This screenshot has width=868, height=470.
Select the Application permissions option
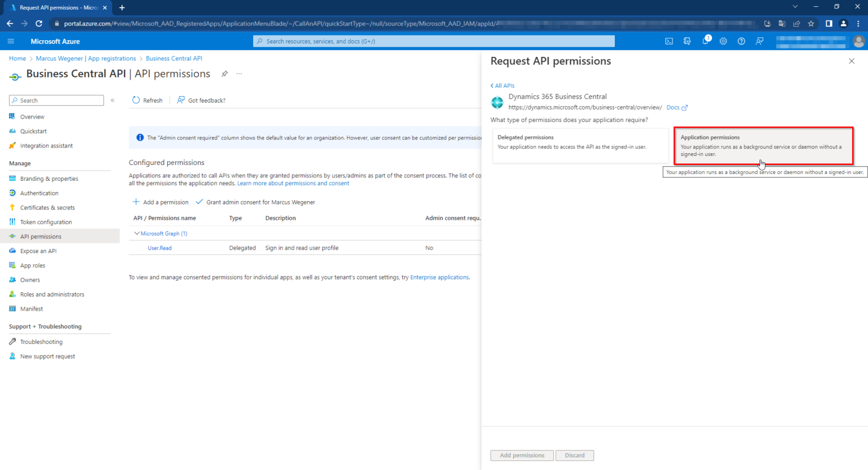coord(763,145)
